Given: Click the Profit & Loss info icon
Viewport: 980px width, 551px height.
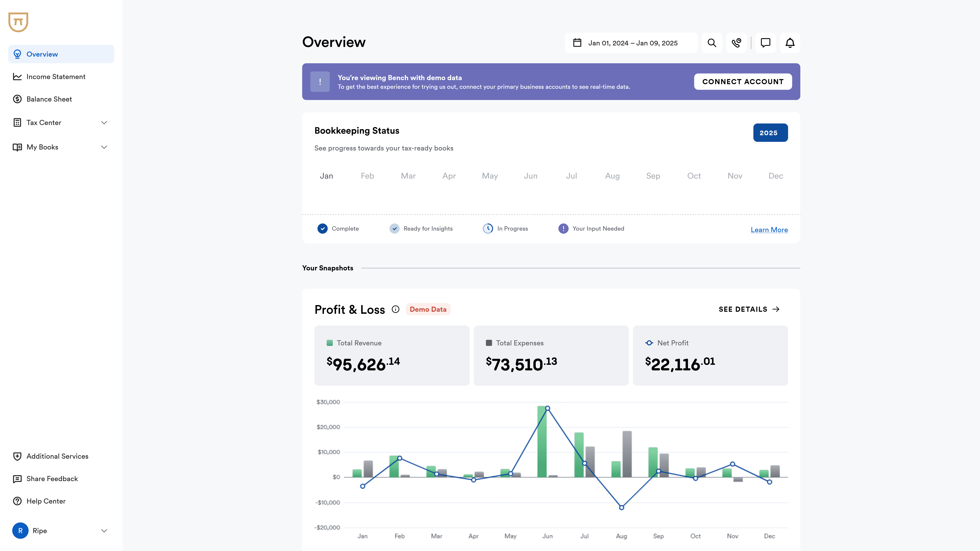Looking at the screenshot, I should coord(396,309).
